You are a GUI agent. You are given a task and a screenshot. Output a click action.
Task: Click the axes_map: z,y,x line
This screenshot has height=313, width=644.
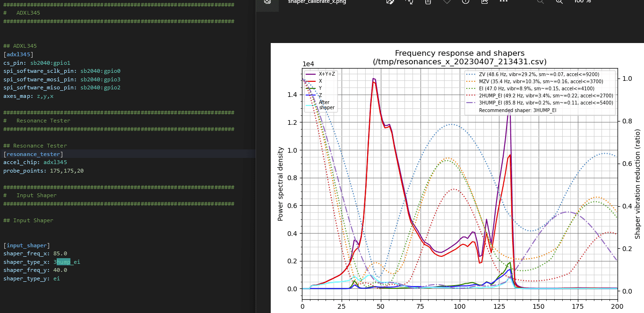[x=28, y=96]
